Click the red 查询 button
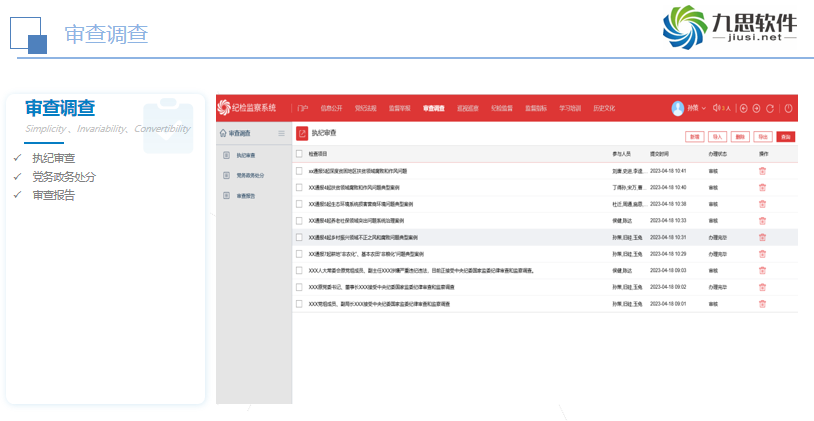Image resolution: width=814 pixels, height=421 pixels. coord(785,135)
